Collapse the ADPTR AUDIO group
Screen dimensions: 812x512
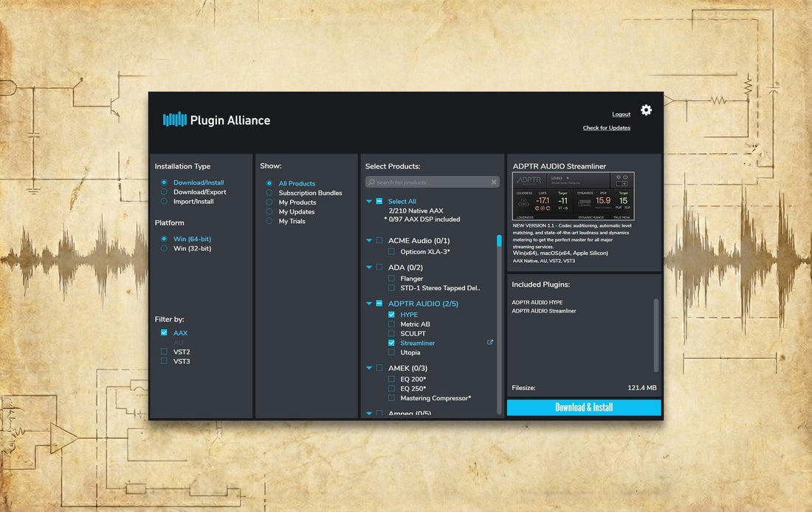(368, 304)
